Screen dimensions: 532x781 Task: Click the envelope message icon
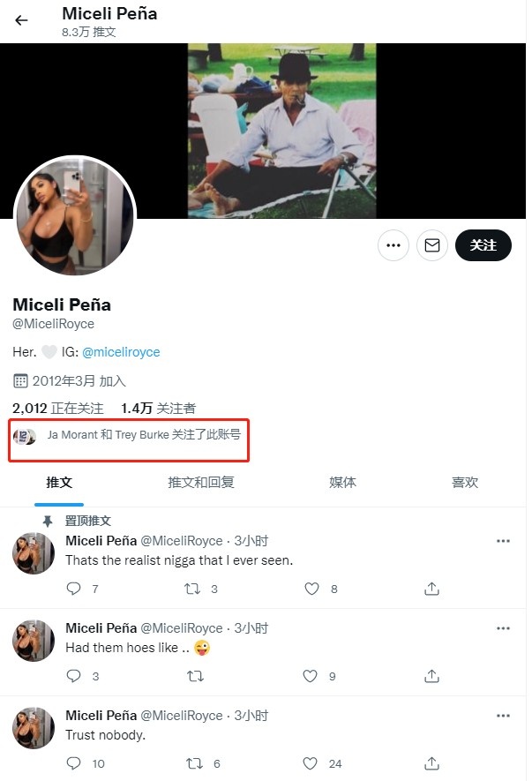[432, 245]
